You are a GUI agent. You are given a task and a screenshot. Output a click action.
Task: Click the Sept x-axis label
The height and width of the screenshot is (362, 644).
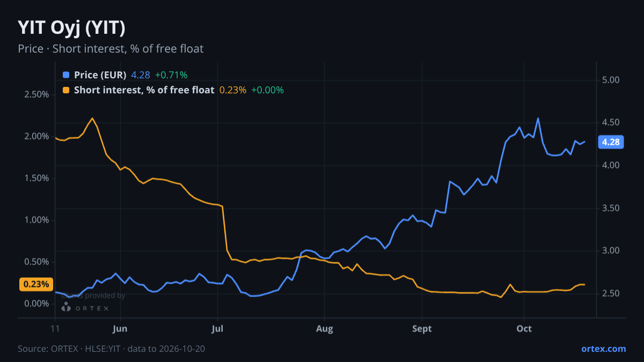coord(422,328)
